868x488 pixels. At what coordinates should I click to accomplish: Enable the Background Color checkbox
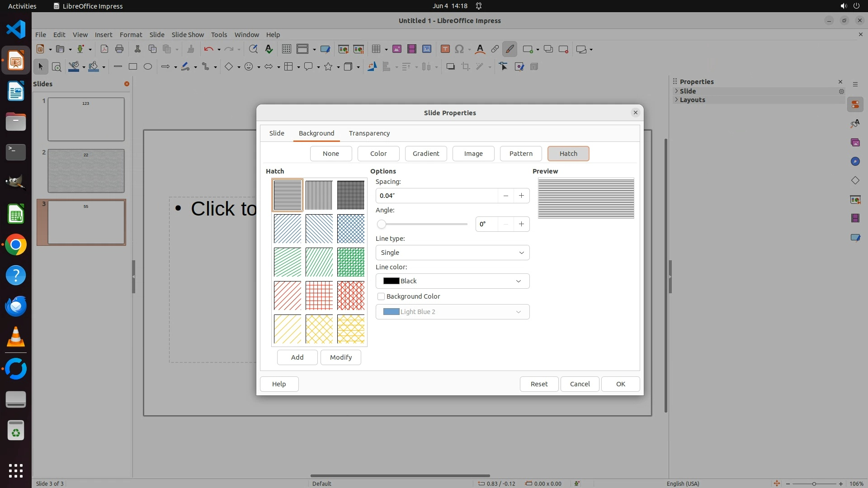tap(381, 296)
